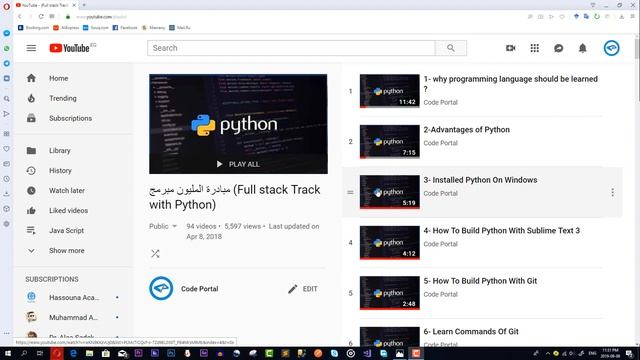The height and width of the screenshot is (360, 640).
Task: Open the Messenger icon in Opera sidebar
Action: (x=7, y=33)
